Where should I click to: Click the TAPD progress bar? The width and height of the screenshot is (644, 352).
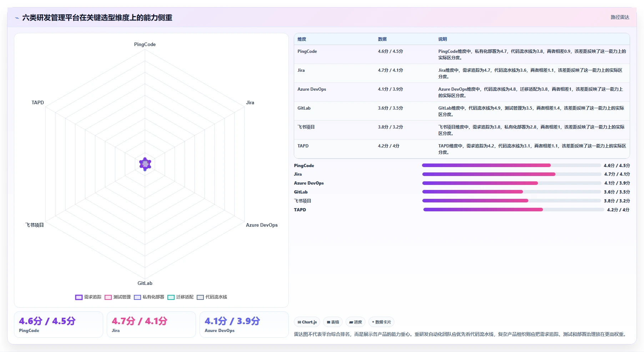[514, 210]
